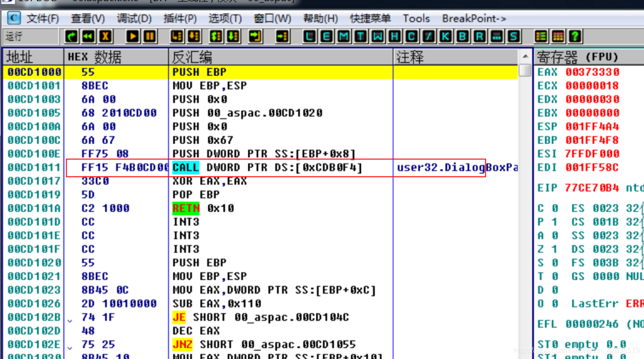Screen dimensions: 644x359
Task: Open Handles window (H icon)
Action: [x=395, y=36]
